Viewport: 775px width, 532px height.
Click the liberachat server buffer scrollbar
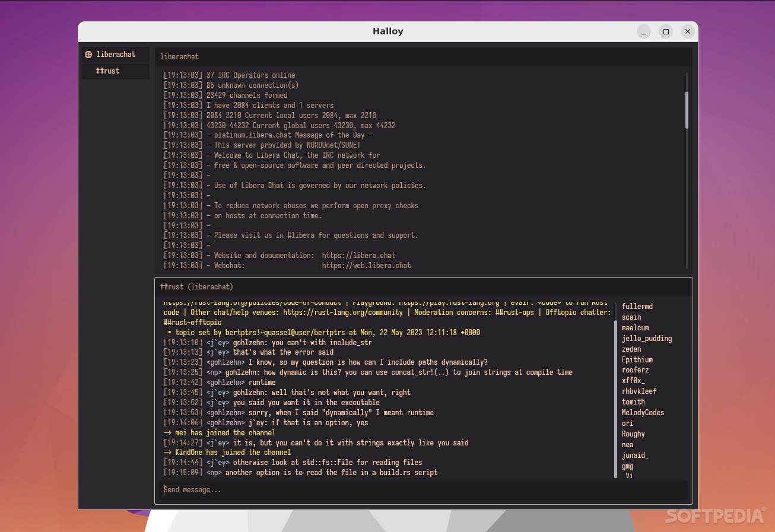tap(687, 110)
